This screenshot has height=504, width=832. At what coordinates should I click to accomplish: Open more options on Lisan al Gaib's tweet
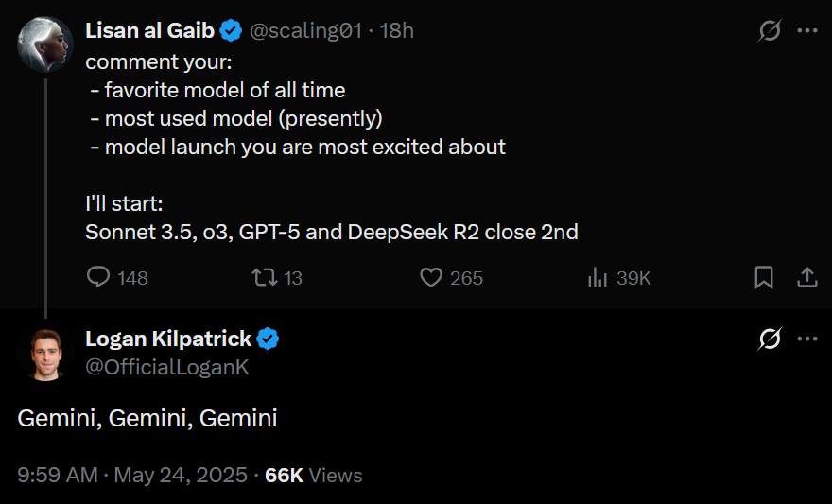[x=806, y=30]
